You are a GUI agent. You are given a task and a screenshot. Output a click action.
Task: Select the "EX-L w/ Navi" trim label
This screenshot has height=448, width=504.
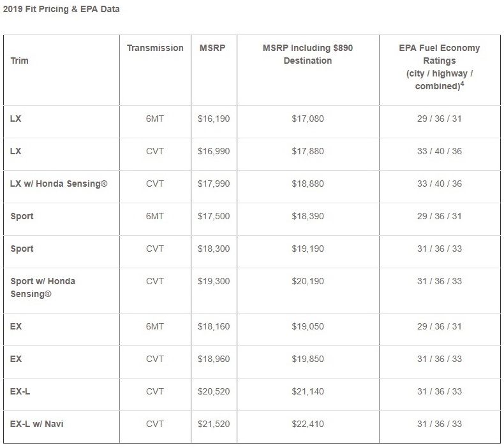tap(37, 424)
